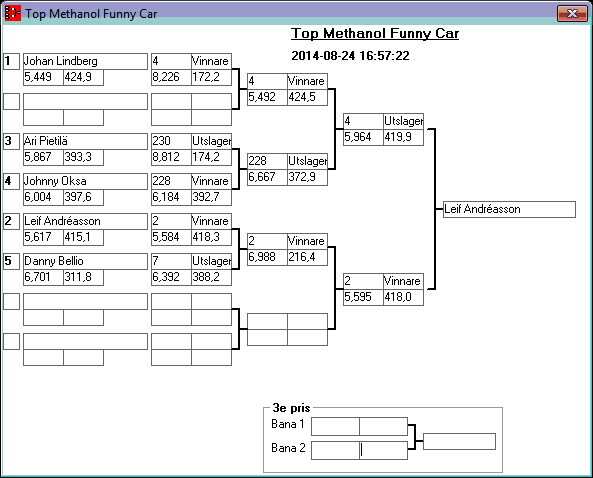Click start number 7 cell
The width and height of the screenshot is (593, 478).
pyautogui.click(x=171, y=261)
